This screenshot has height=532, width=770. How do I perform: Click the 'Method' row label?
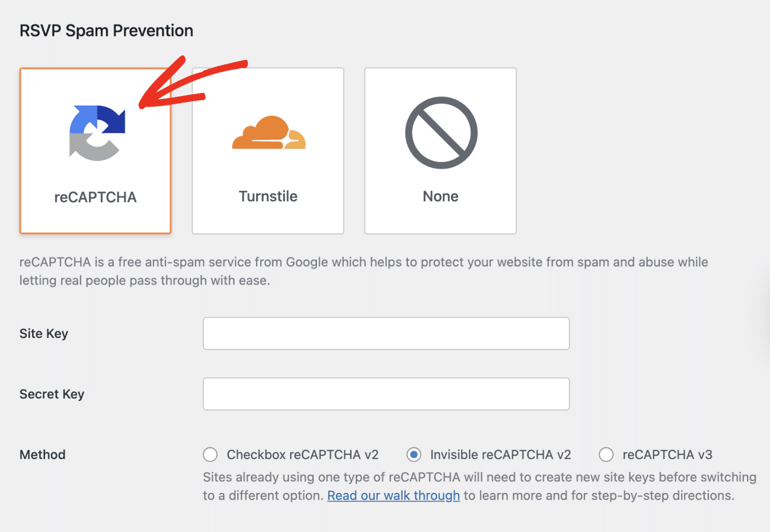tap(42, 454)
